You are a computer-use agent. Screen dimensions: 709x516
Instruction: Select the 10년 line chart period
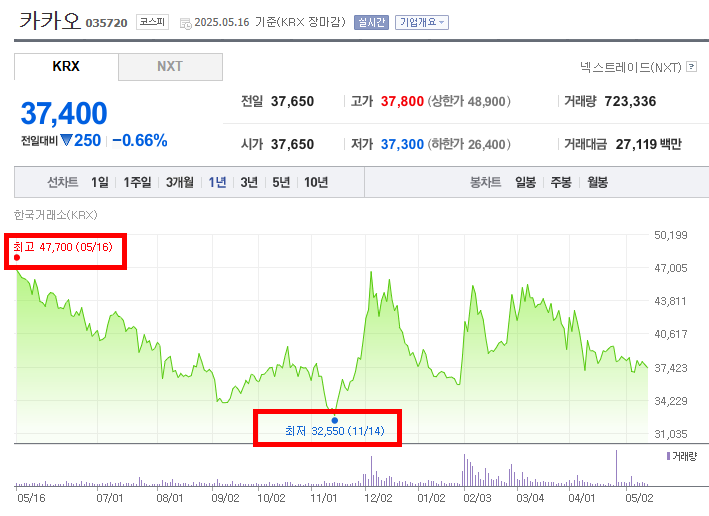[x=316, y=182]
